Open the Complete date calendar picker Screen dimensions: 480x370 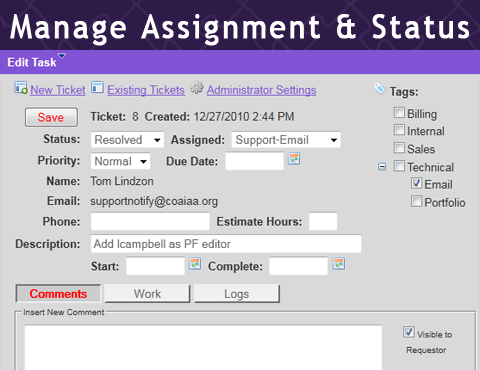(x=339, y=264)
